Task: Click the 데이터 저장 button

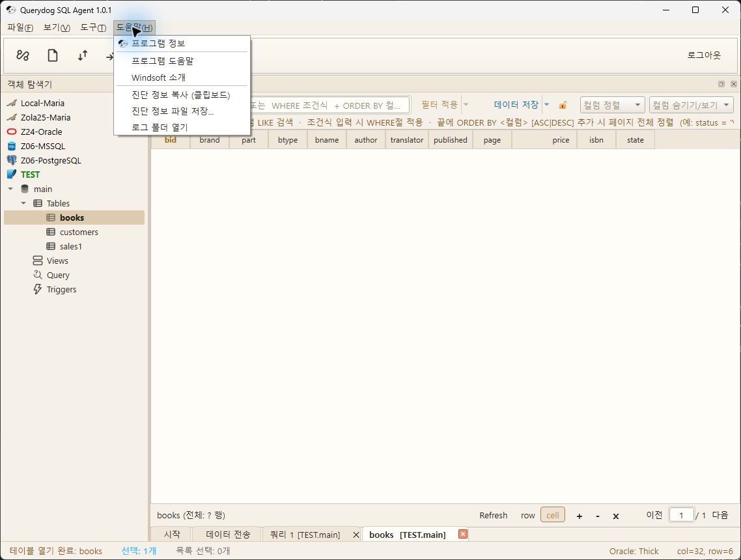Action: [516, 104]
